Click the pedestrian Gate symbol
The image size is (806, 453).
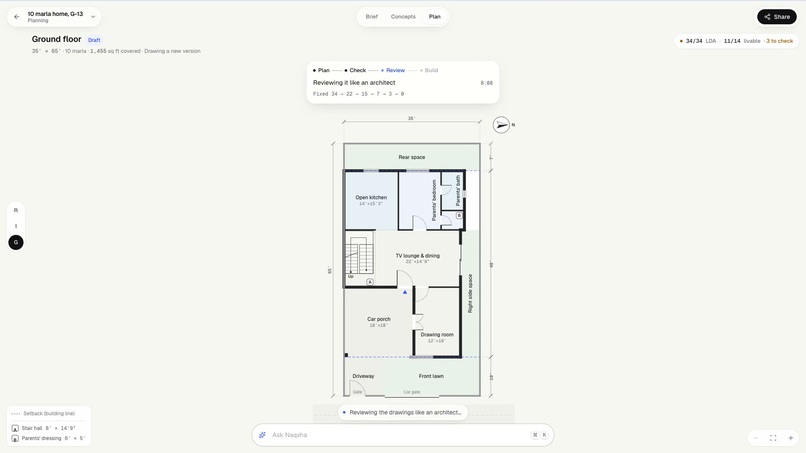click(357, 389)
